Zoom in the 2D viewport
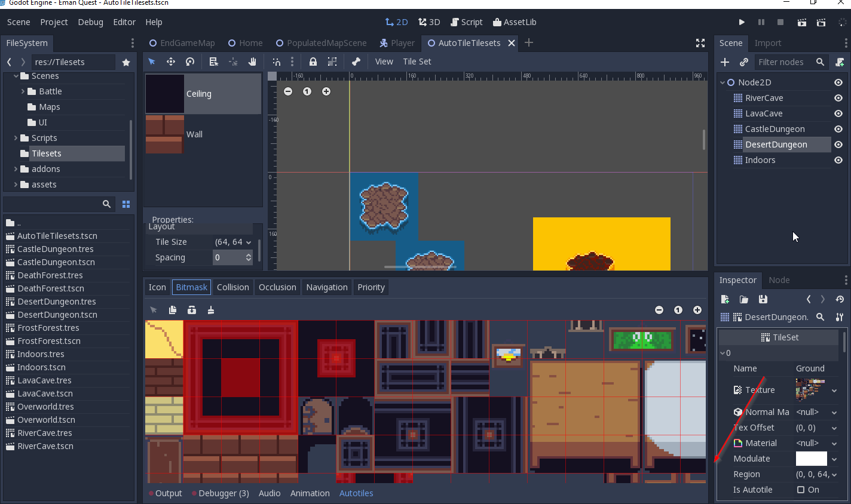Viewport: 851px width, 504px height. click(x=326, y=91)
